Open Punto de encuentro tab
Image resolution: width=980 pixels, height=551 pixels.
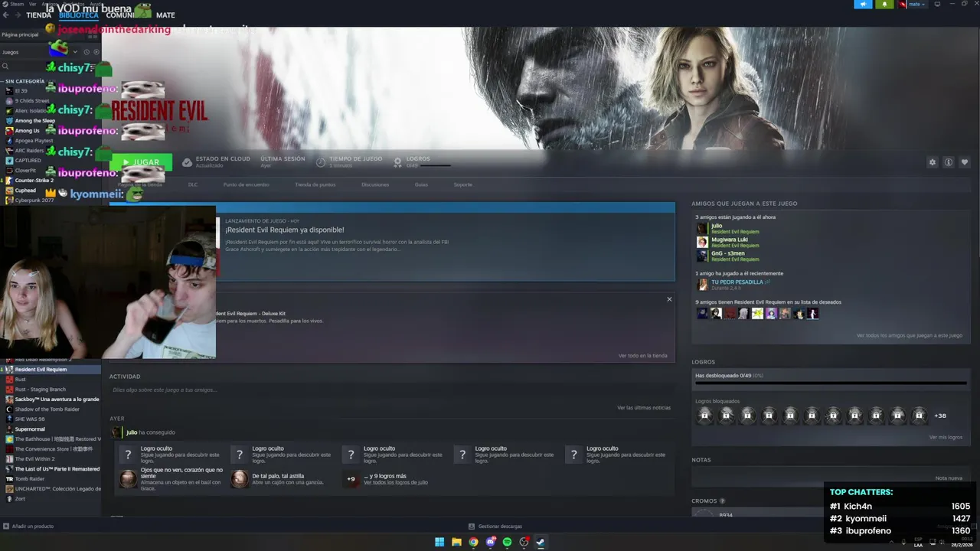point(246,184)
